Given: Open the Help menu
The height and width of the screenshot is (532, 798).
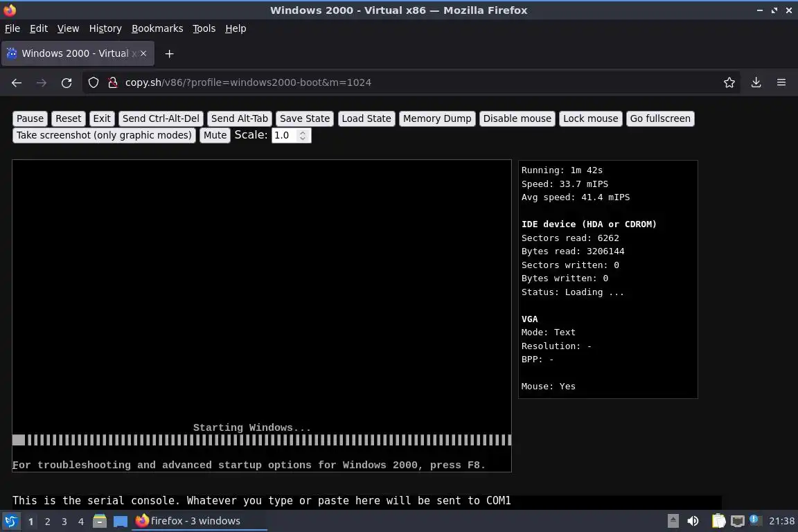Looking at the screenshot, I should (x=236, y=28).
